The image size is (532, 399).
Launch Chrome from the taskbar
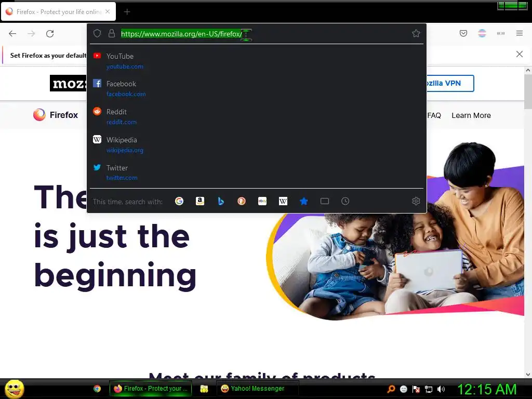(97, 389)
